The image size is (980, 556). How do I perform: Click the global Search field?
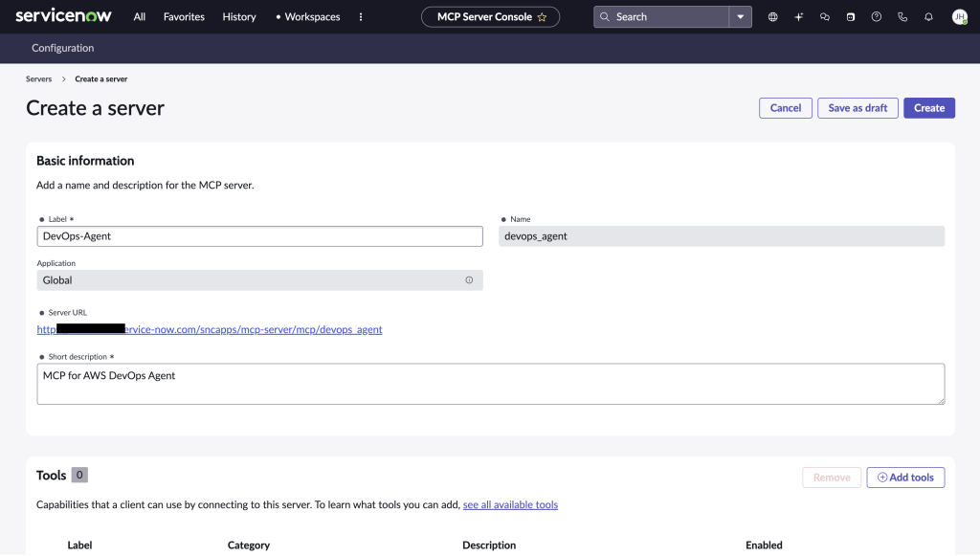tap(661, 17)
